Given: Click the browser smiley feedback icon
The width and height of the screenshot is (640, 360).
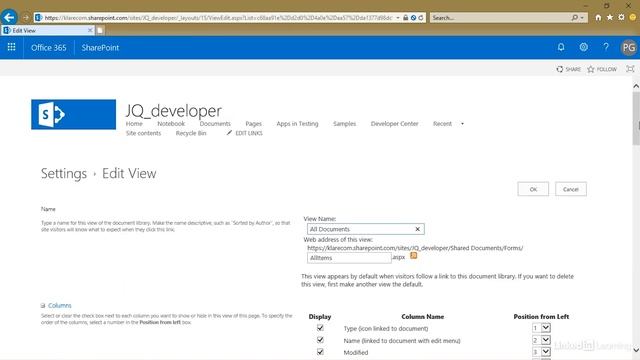Looking at the screenshot, I should (633, 18).
